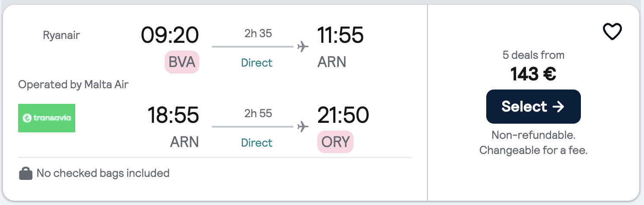Click the outbound flight airplane icon
Screen dimensions: 644x205
point(303,46)
